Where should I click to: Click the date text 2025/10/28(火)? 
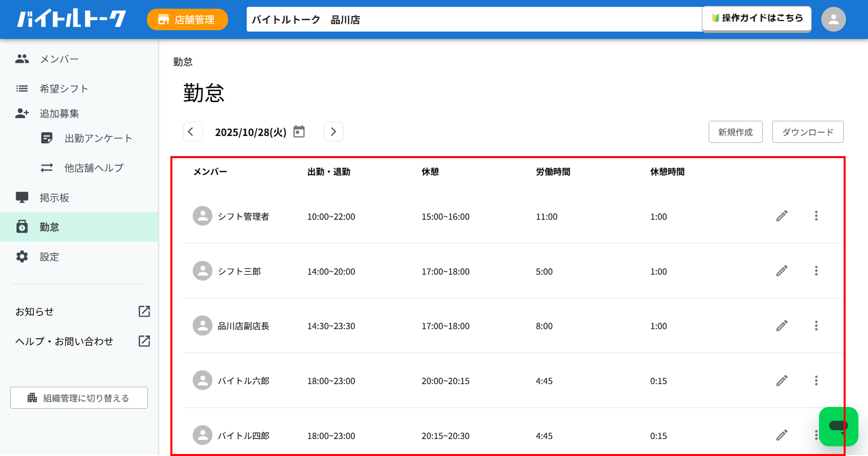pyautogui.click(x=251, y=132)
